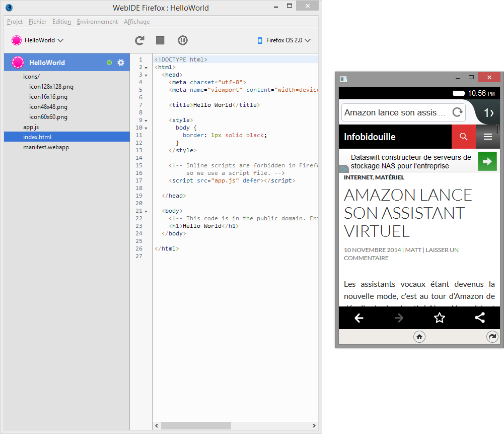Open the Édition menu
504x434 pixels.
(61, 22)
